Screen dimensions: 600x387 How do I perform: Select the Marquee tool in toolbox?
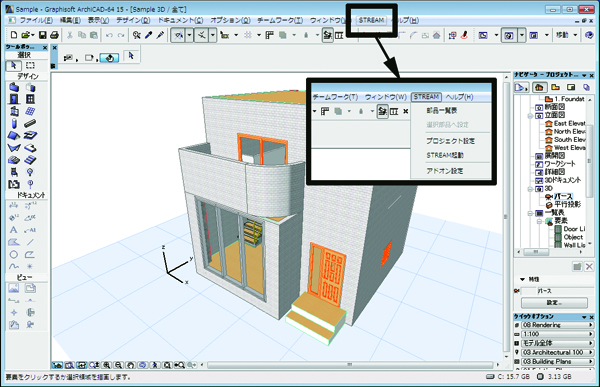[x=30, y=65]
